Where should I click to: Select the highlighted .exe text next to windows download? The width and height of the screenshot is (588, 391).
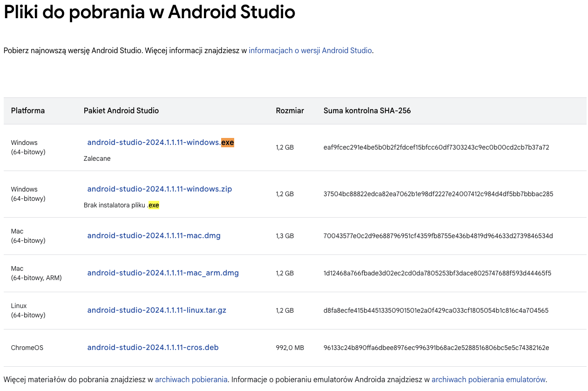228,142
